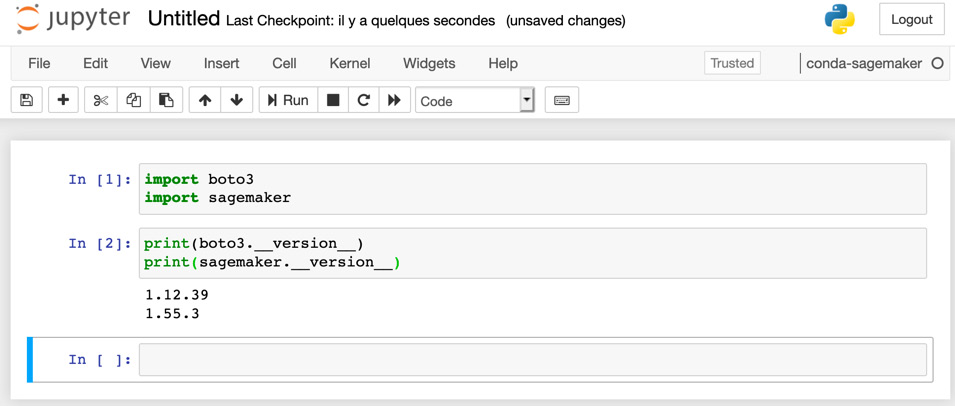Run the current cell with the Run button
The width and height of the screenshot is (955, 406).
(288, 100)
